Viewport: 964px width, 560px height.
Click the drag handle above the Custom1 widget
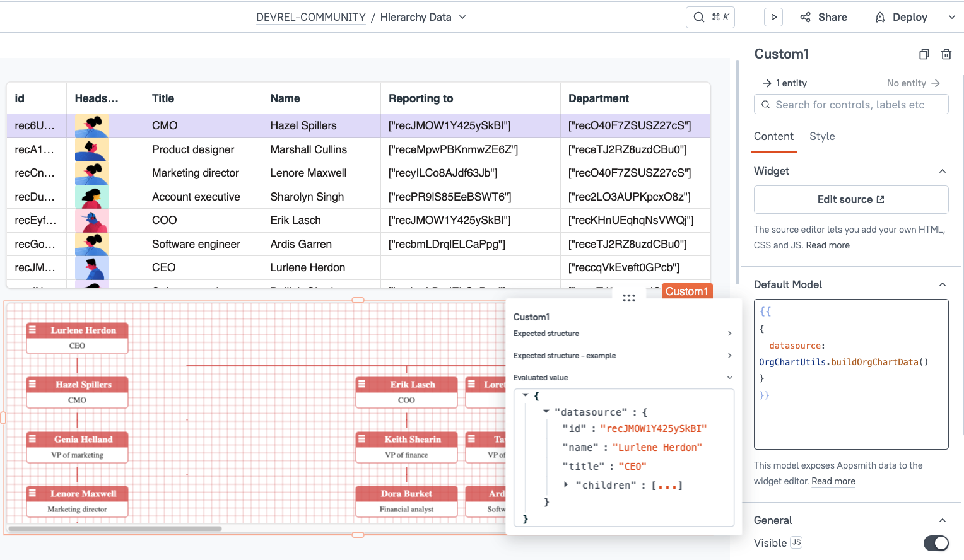pos(629,296)
